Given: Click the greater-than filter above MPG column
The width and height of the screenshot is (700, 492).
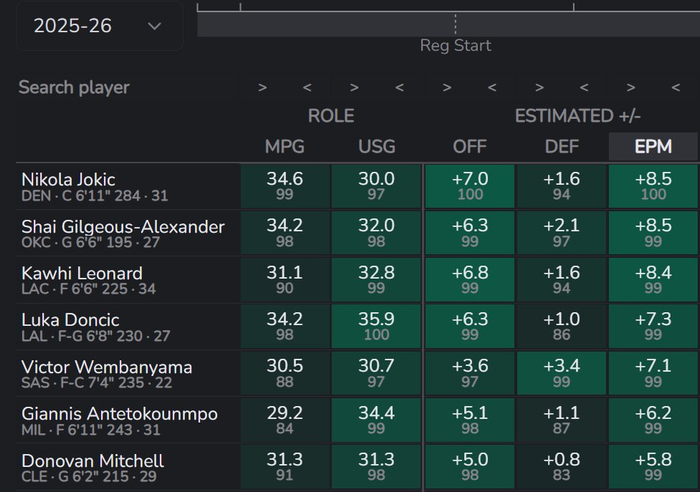Looking at the screenshot, I should [262, 87].
